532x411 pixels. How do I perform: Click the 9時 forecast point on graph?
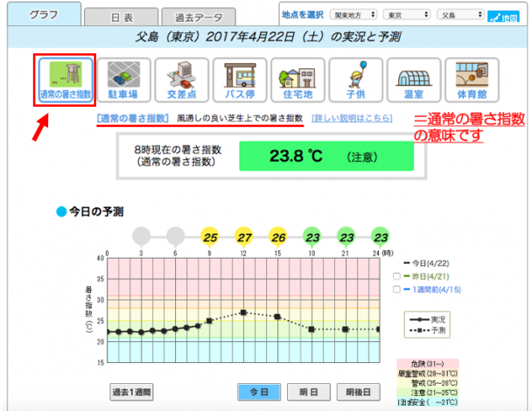click(x=209, y=320)
